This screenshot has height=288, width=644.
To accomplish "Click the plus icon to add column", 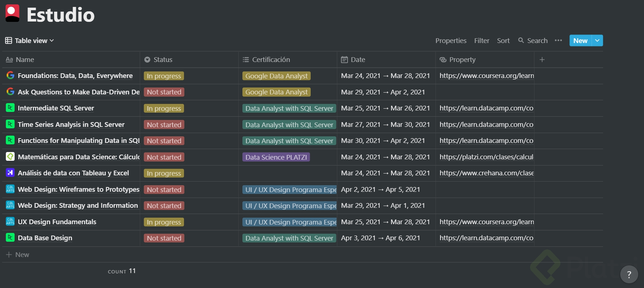I will [542, 59].
